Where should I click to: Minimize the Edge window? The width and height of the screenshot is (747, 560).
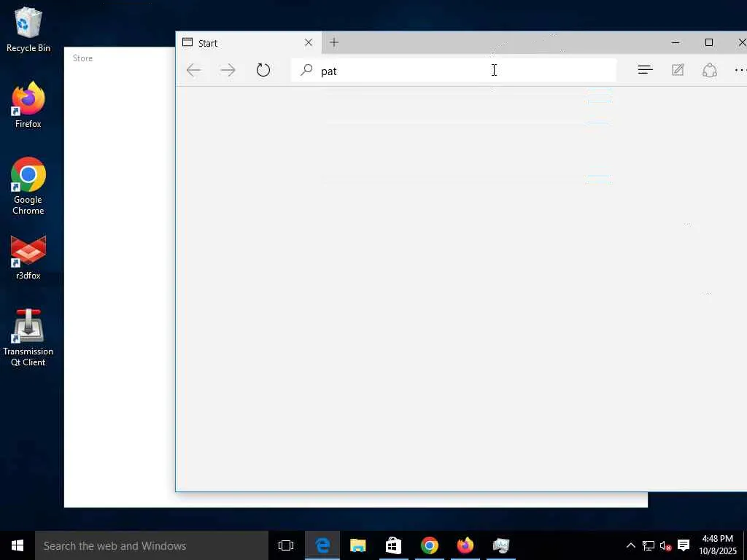click(675, 42)
